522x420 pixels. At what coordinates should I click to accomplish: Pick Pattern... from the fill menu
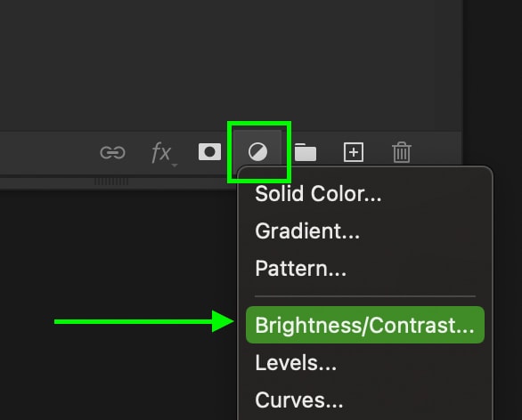[300, 268]
